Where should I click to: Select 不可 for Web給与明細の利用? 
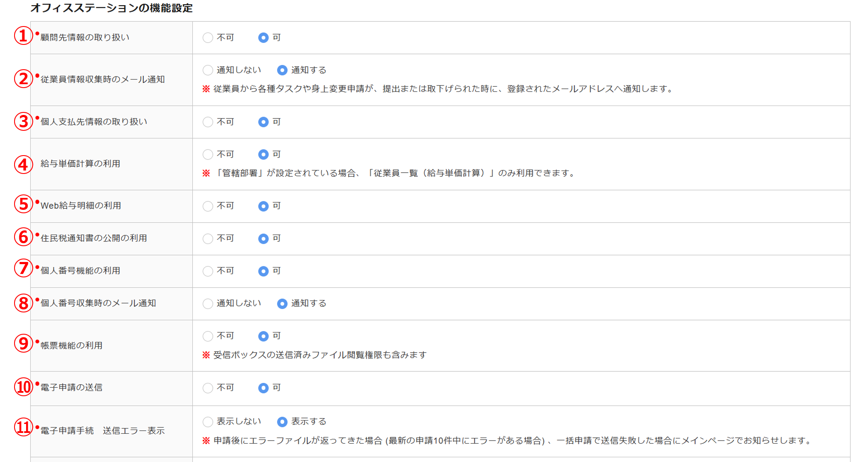(x=208, y=206)
